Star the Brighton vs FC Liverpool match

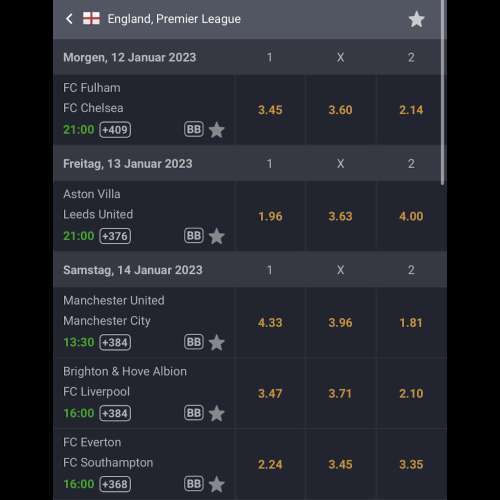click(x=217, y=413)
